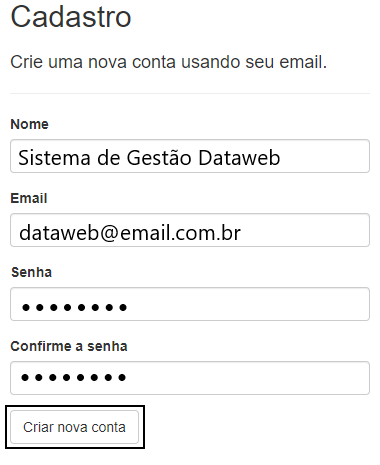The image size is (380, 465).
Task: Click the "Crie uma nova conta" subtitle text
Action: (93, 62)
